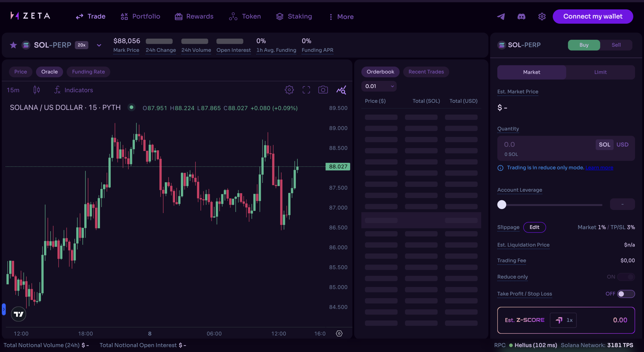Toggle the Take Profit / Stop Loss switch
The image size is (644, 352).
[x=626, y=294]
